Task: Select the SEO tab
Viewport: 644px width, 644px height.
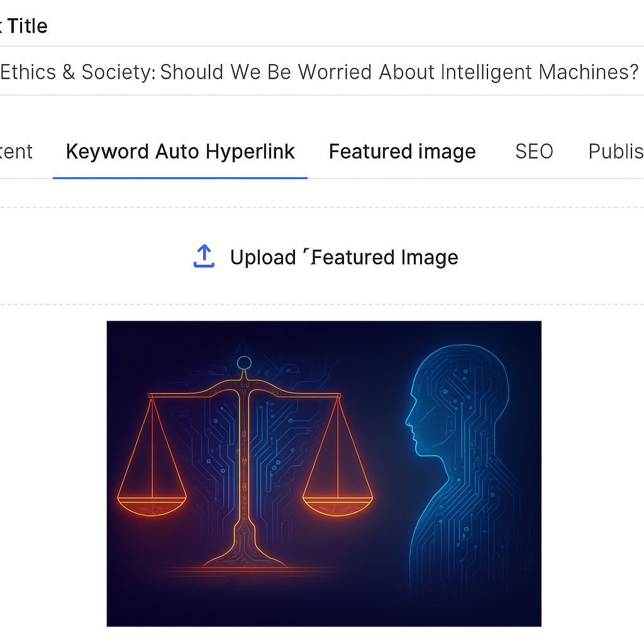Action: pos(534,152)
